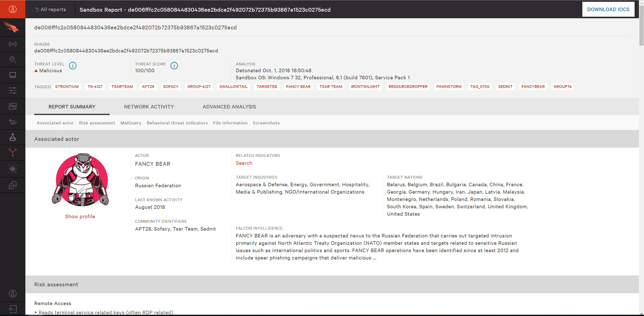Open the activity radar icon in sidebar
This screenshot has width=644, height=316.
tap(12, 44)
